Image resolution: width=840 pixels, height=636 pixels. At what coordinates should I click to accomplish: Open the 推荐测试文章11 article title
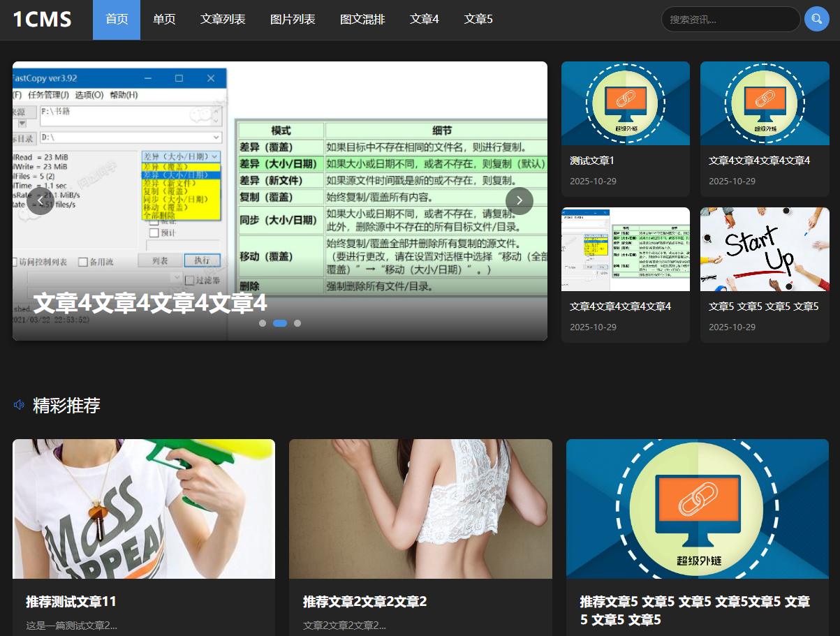coord(71,601)
